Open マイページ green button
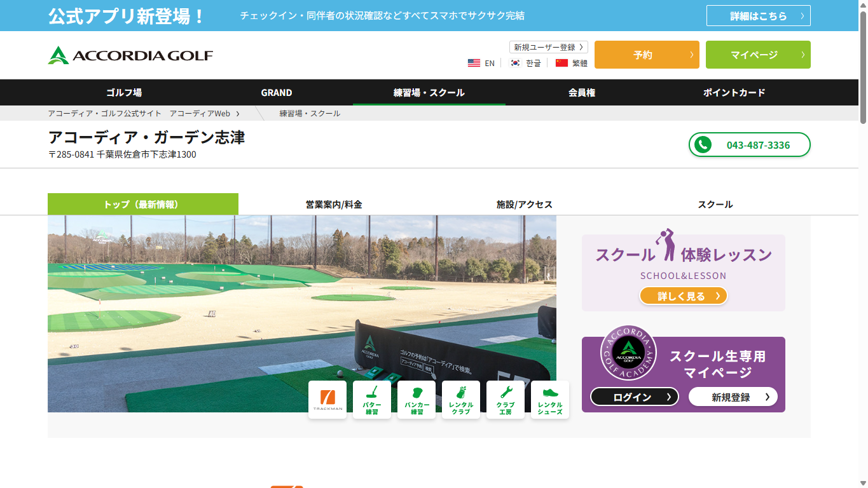The image size is (868, 488). coord(758,55)
